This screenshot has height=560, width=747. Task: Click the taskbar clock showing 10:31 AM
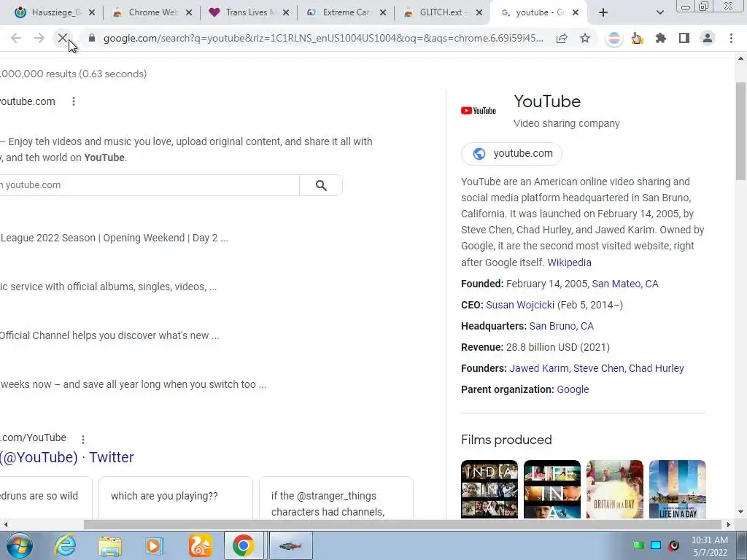(x=710, y=546)
